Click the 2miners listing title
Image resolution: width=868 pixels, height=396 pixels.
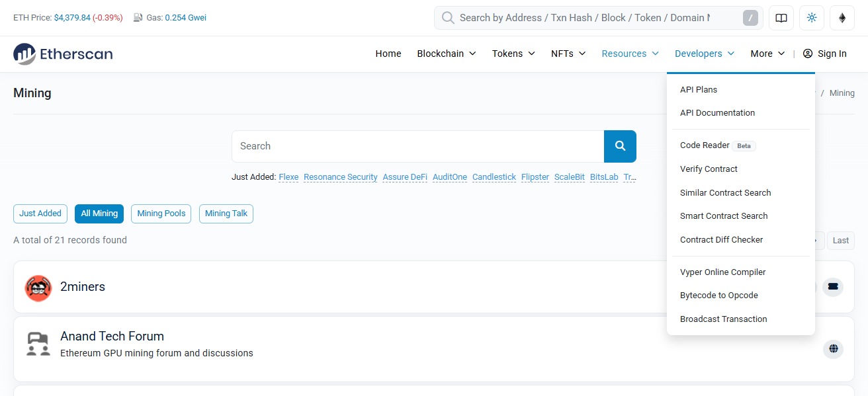(83, 287)
